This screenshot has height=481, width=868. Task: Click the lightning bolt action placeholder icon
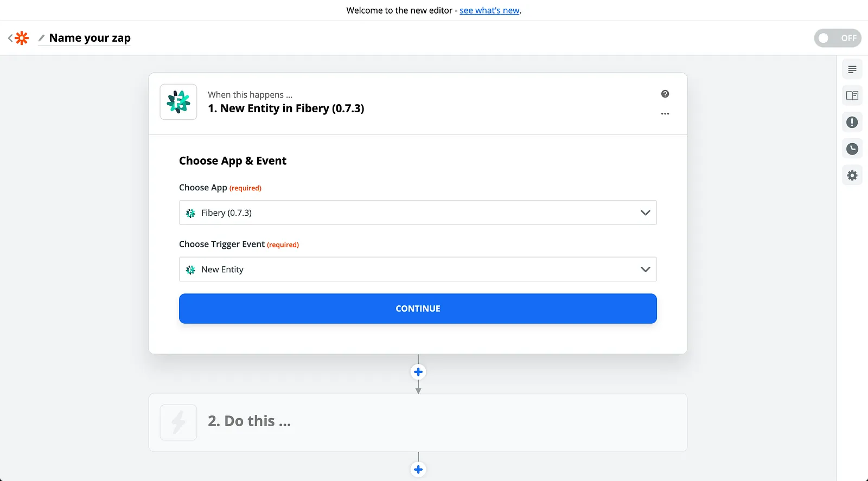click(178, 422)
